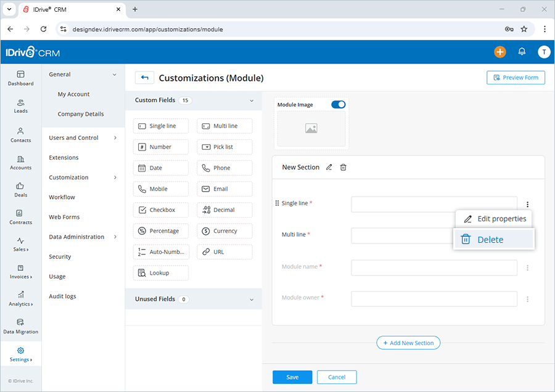This screenshot has width=555, height=392.
Task: Open the Leads module from the sidebar
Action: click(x=20, y=107)
